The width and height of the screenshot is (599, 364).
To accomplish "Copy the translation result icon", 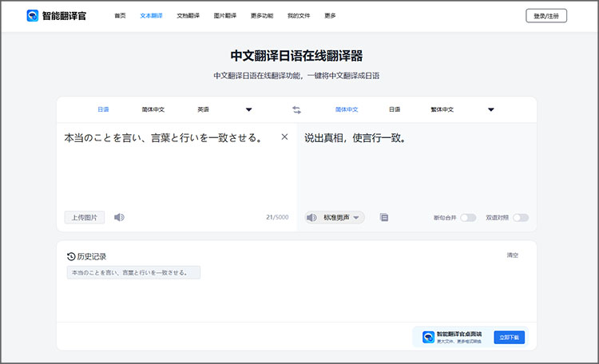I will coord(384,218).
